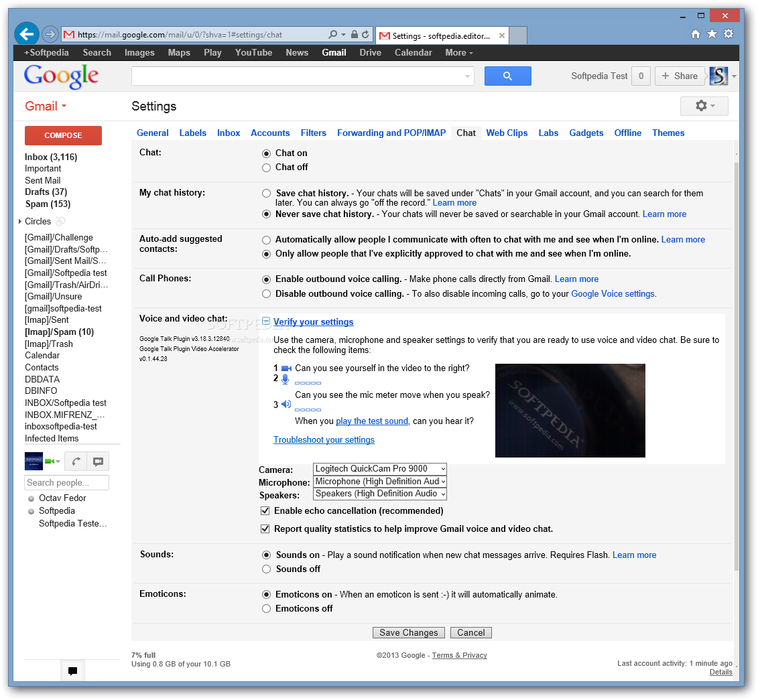Click the Circles icon in sidebar
The image size is (758, 700).
coord(60,221)
